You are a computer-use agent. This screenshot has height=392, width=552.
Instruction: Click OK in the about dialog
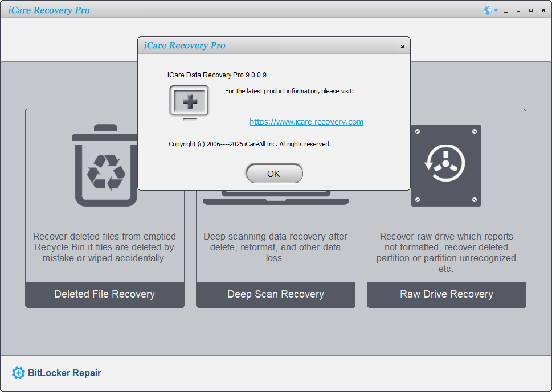[274, 174]
